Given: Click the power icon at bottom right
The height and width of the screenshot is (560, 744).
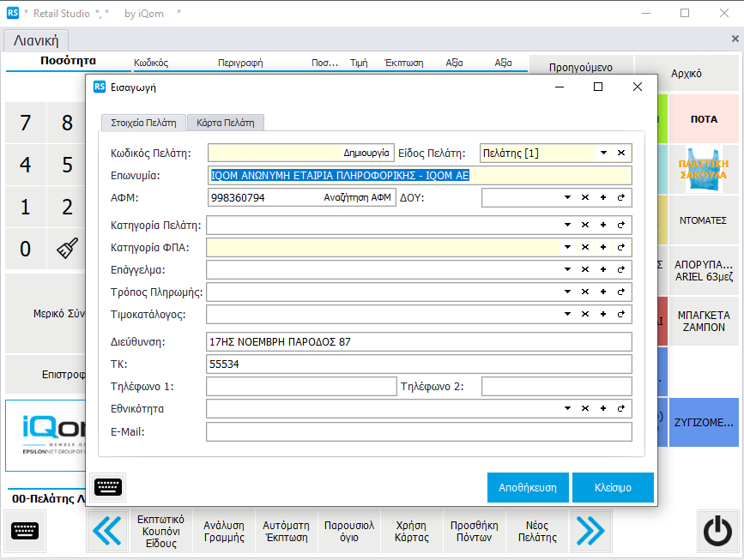Looking at the screenshot, I should (717, 532).
